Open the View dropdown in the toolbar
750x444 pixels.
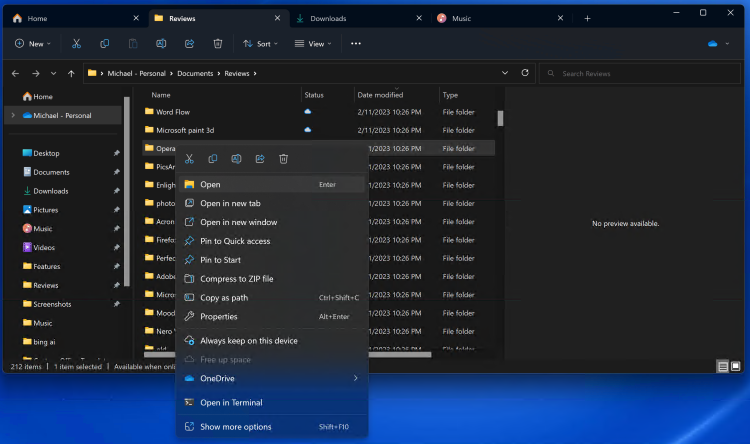tap(314, 44)
